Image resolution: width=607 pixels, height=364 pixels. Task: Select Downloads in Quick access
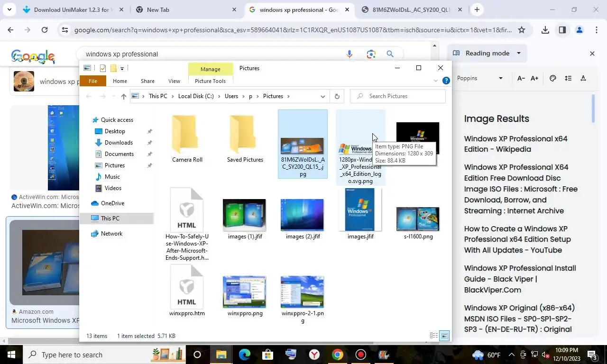[x=119, y=143]
